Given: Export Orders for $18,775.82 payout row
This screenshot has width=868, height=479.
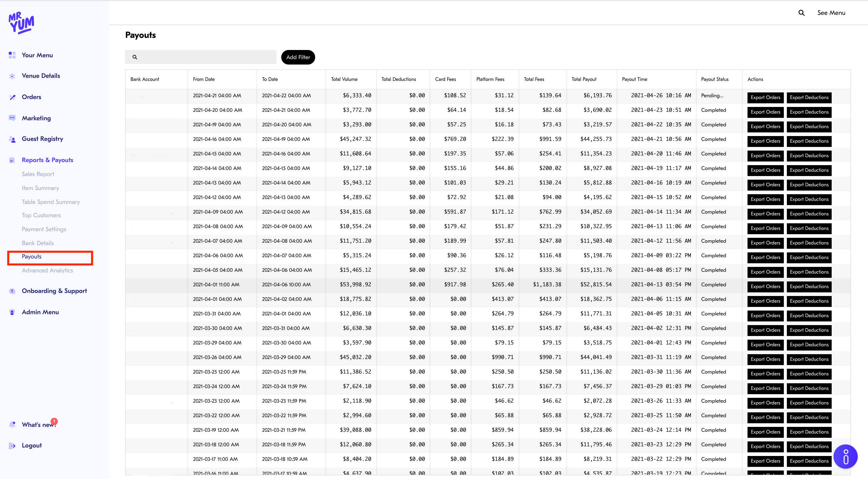Looking at the screenshot, I should (765, 301).
